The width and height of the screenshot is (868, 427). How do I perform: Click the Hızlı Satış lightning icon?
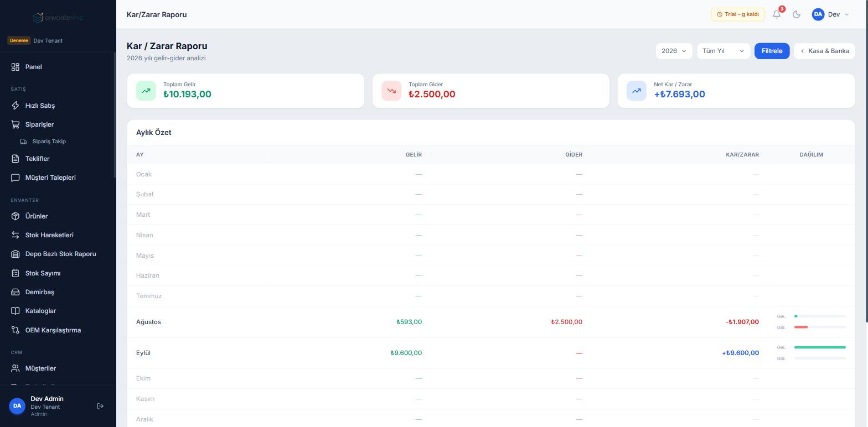pos(15,106)
